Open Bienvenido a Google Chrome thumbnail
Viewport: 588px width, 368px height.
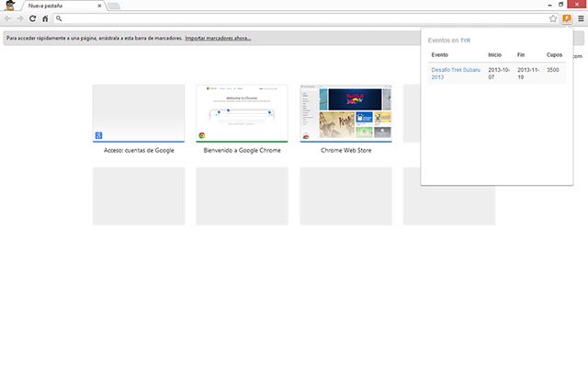point(242,113)
